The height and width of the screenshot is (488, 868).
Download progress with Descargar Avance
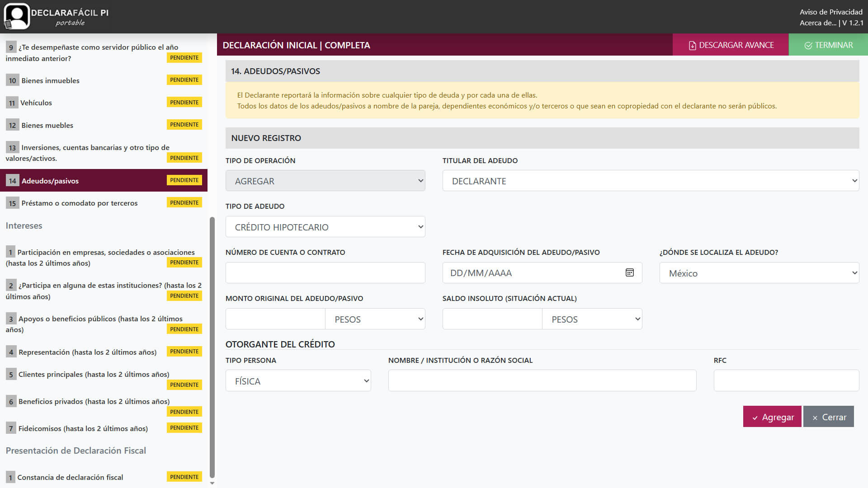pyautogui.click(x=731, y=45)
